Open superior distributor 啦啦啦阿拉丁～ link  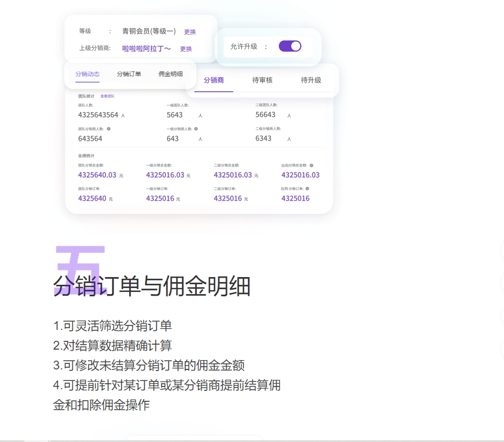(146, 48)
